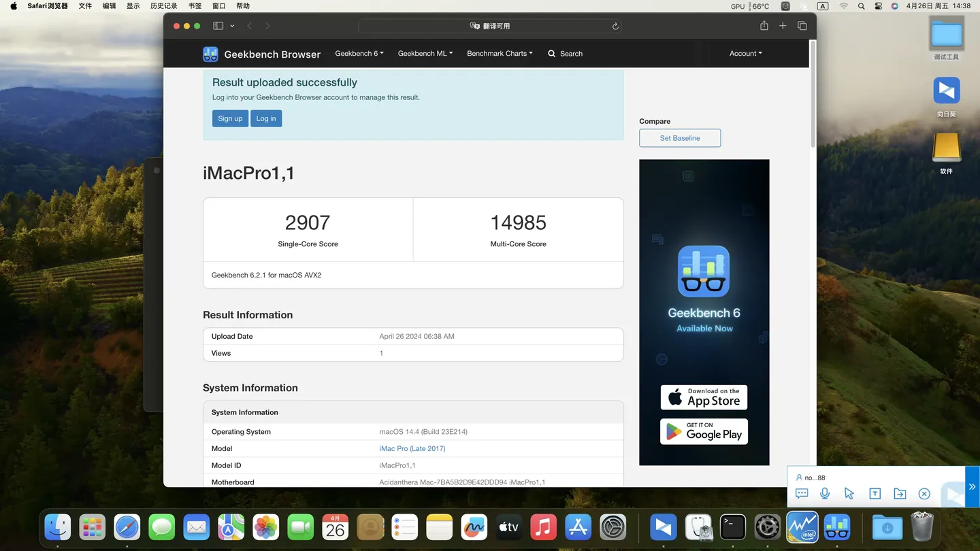Open the Account dropdown

745,54
